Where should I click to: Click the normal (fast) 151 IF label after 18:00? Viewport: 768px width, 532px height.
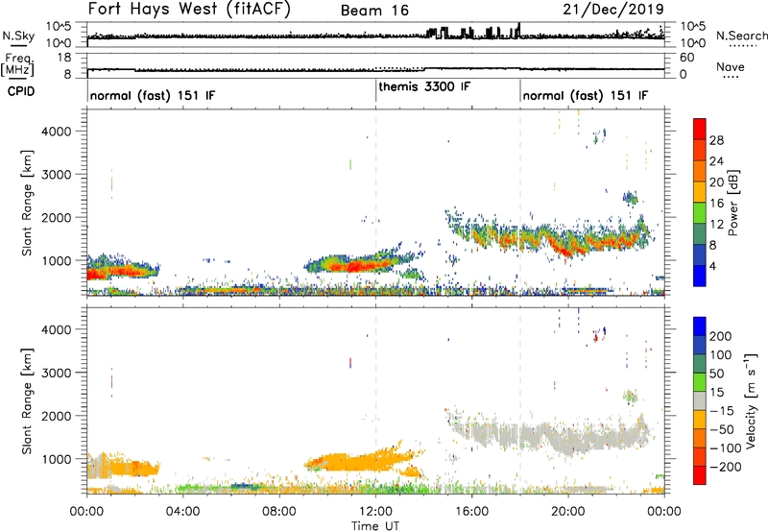[586, 95]
